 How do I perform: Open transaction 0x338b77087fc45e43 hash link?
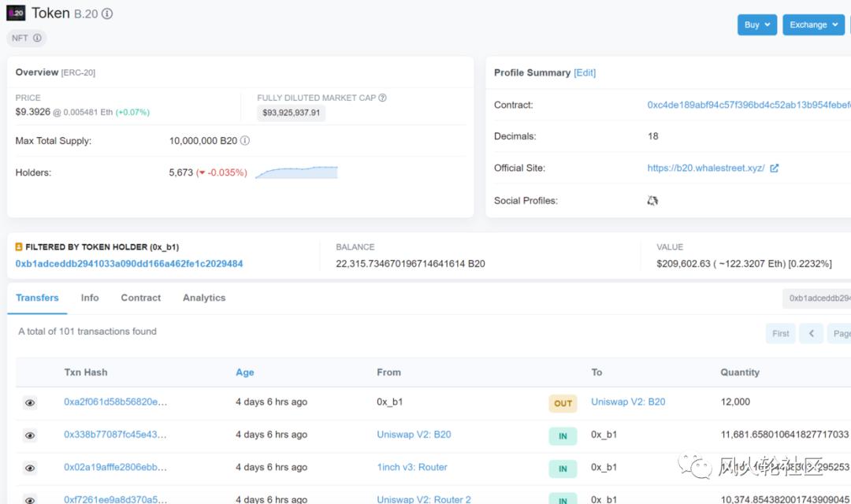(115, 435)
